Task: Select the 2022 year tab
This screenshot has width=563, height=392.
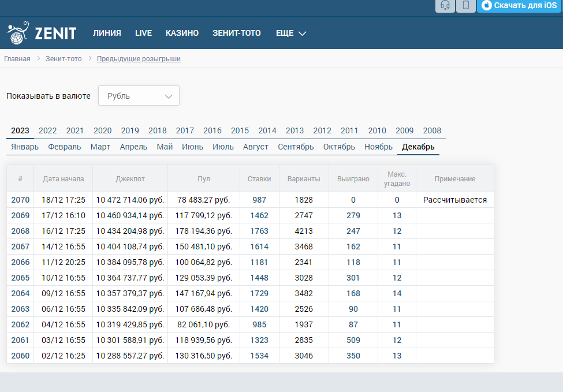Action: point(48,130)
